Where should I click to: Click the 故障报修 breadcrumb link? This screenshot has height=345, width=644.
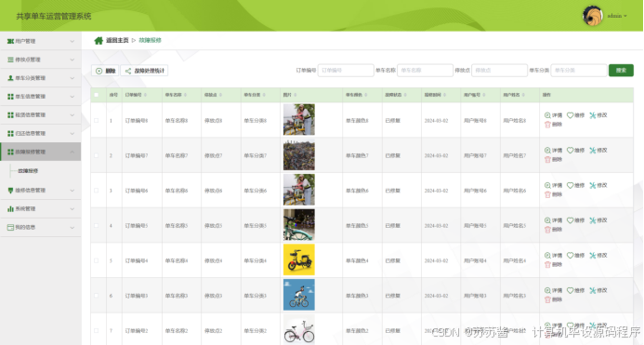[x=150, y=40]
